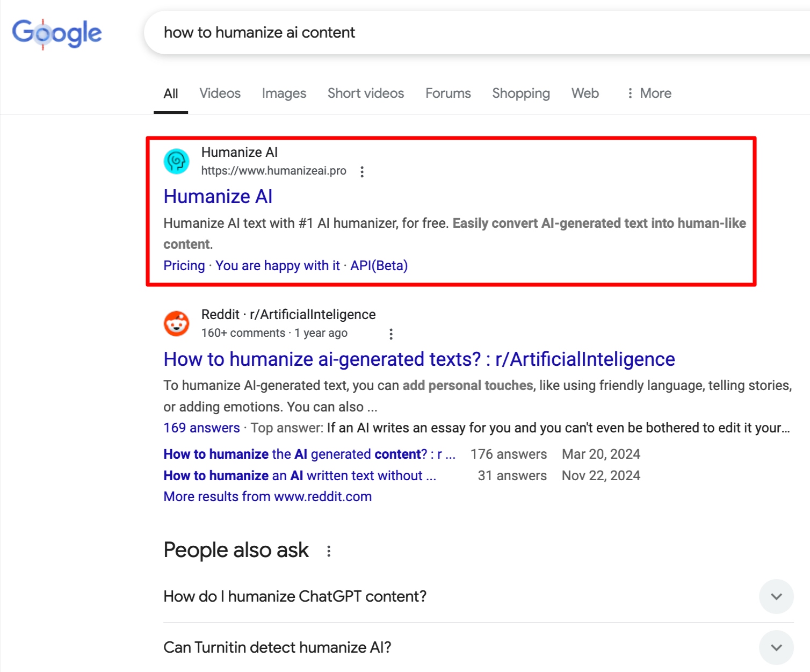Go to the Forums tab

coord(448,93)
